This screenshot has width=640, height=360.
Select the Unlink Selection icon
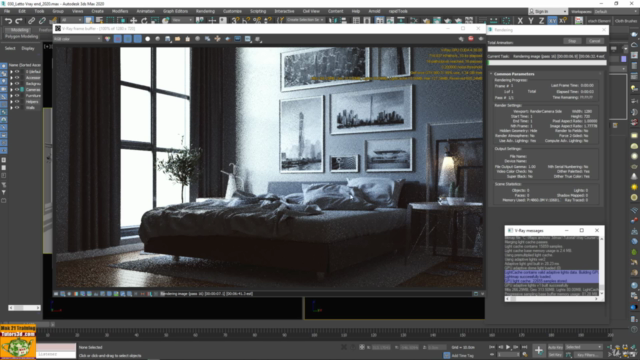(42, 20)
